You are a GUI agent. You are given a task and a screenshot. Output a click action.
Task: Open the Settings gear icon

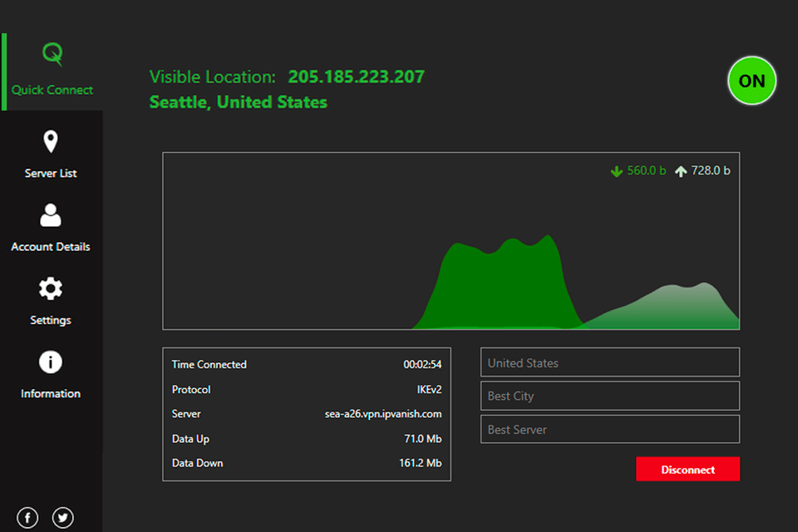pyautogui.click(x=51, y=289)
